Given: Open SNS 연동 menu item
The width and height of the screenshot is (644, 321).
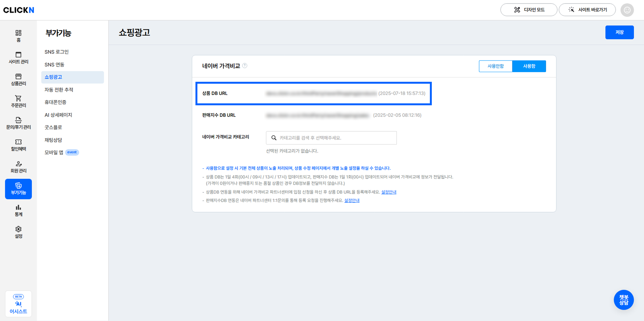Looking at the screenshot, I should (72, 65).
